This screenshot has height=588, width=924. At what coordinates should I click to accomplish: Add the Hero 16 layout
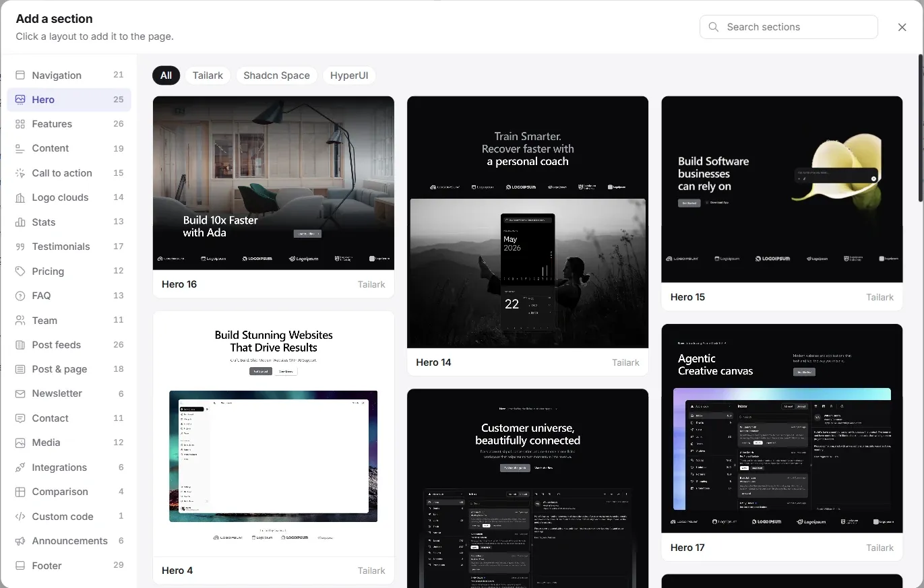click(274, 197)
